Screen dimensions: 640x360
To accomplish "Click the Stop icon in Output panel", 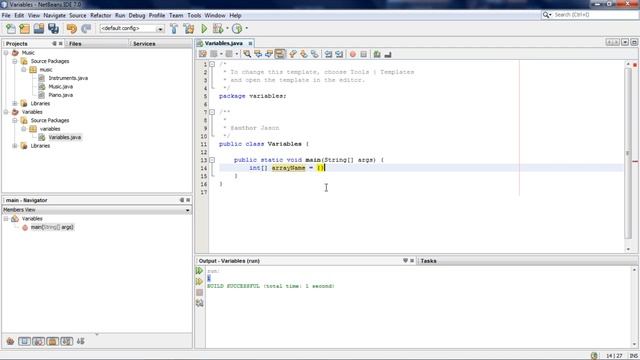I will tap(199, 292).
